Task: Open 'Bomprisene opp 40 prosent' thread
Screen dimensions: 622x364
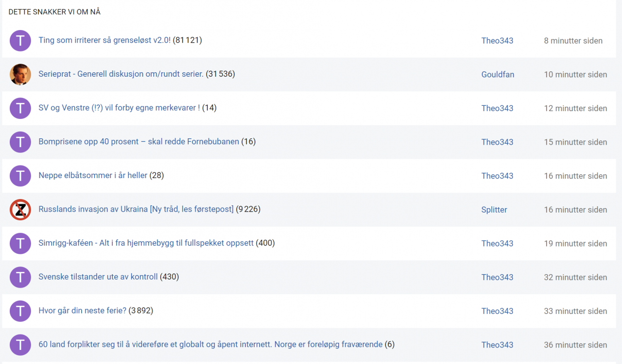Action: click(x=138, y=142)
